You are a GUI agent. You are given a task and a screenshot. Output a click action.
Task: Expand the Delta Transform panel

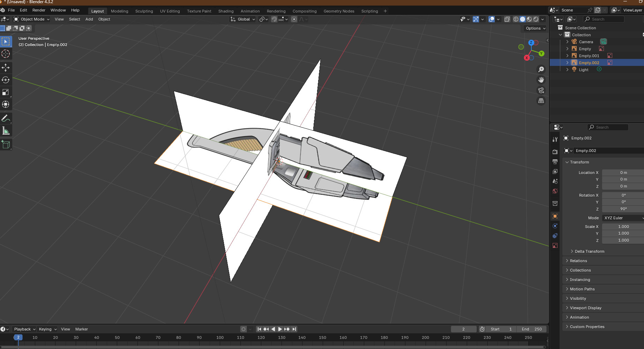tap(589, 251)
